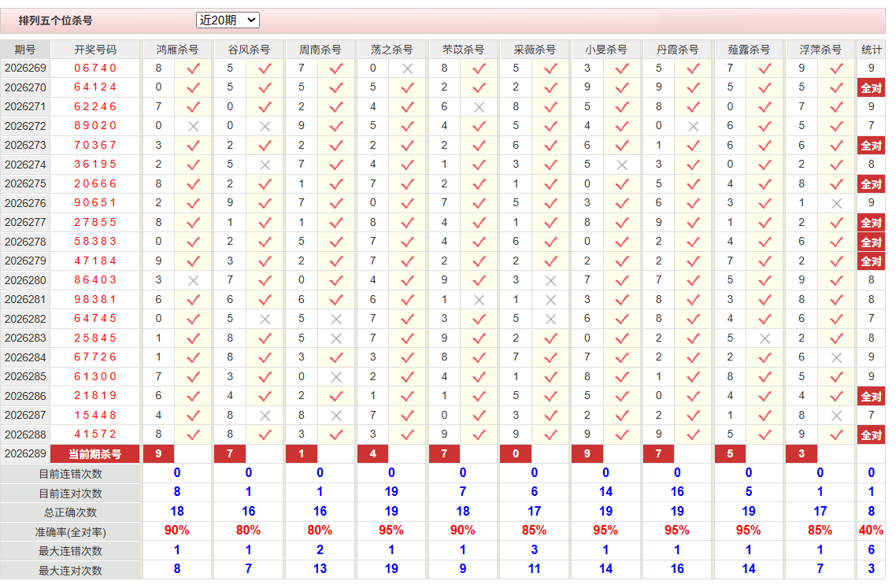Click period number 2026289

(x=25, y=453)
